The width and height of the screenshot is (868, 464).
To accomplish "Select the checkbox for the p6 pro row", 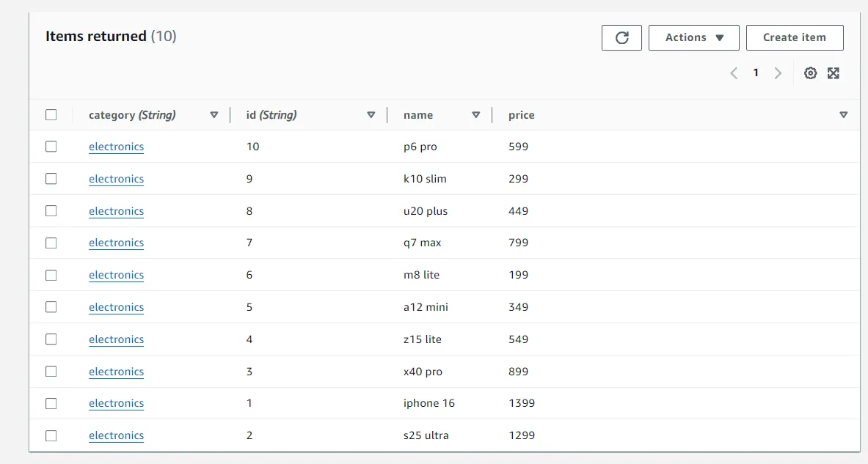I will (x=51, y=146).
